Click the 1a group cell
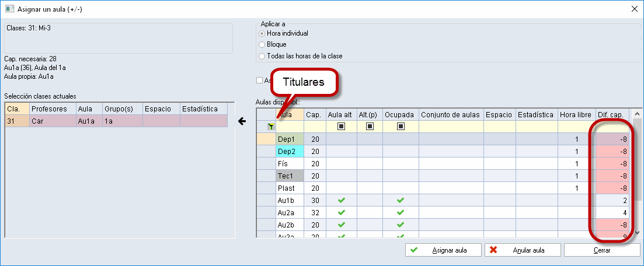644x266 pixels. click(121, 121)
